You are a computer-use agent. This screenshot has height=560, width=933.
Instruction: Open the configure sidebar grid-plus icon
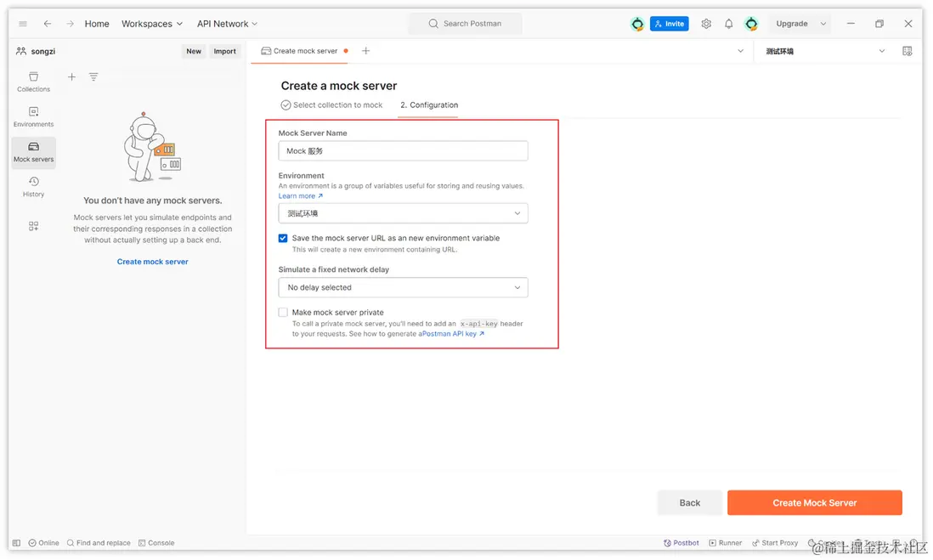point(33,226)
